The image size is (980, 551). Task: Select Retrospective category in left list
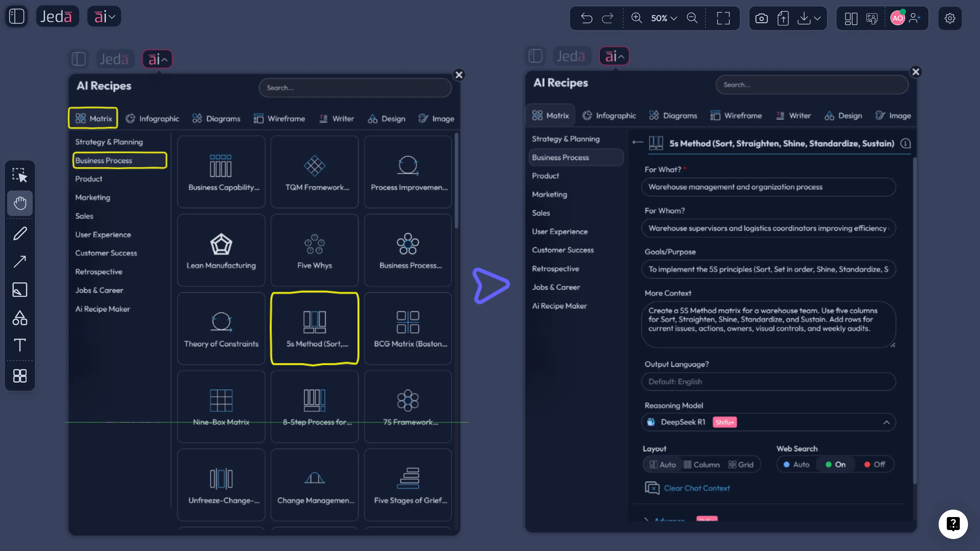[99, 272]
